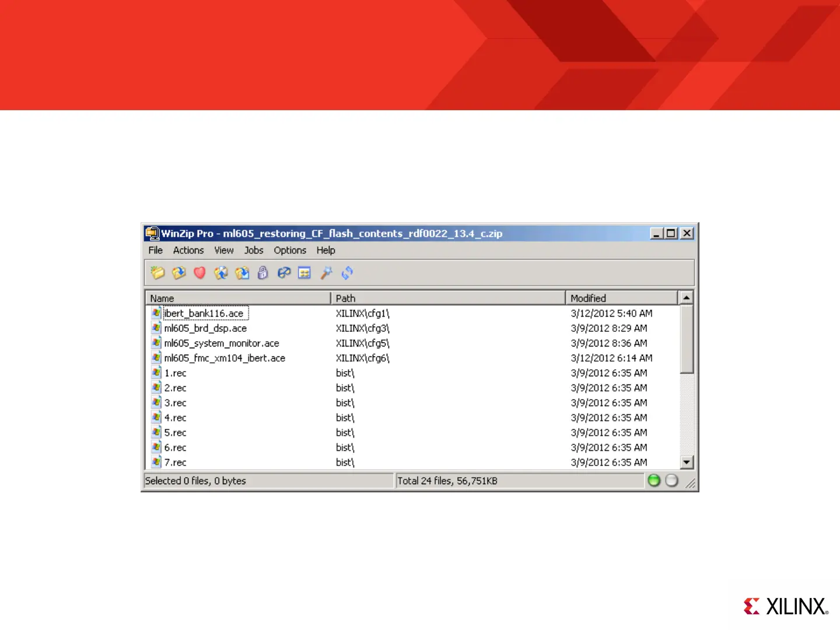This screenshot has width=840, height=630.
Task: Click the file icon beside ml605_system_monitor.ace
Action: click(x=156, y=343)
